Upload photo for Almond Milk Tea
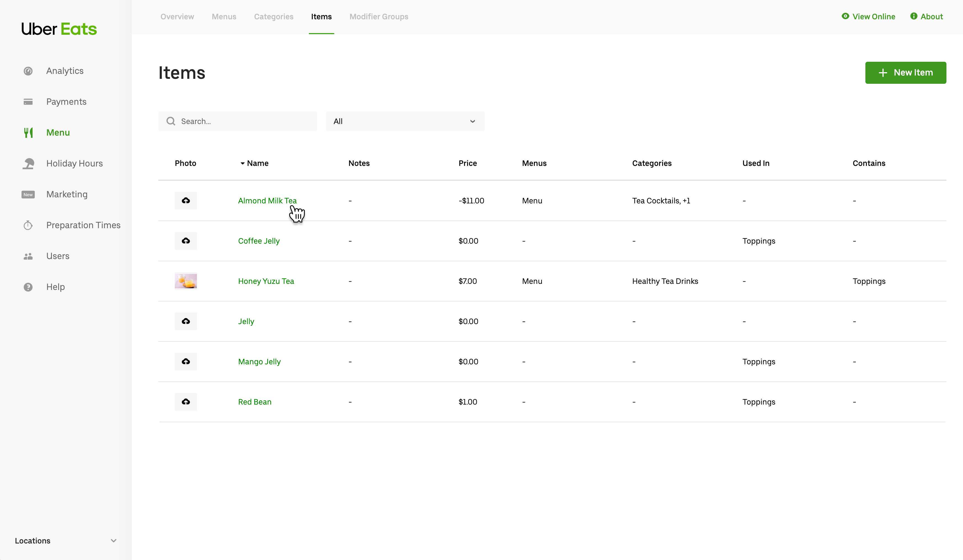 (x=186, y=201)
